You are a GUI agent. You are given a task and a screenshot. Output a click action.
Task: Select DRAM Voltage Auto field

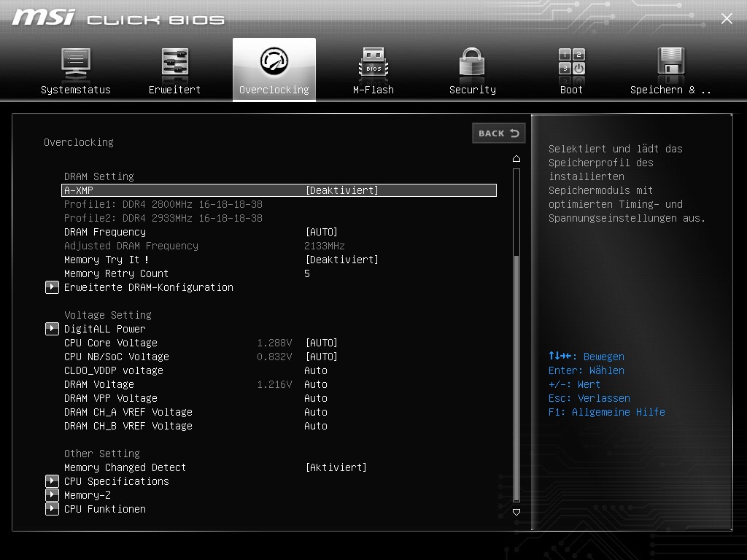click(x=316, y=384)
